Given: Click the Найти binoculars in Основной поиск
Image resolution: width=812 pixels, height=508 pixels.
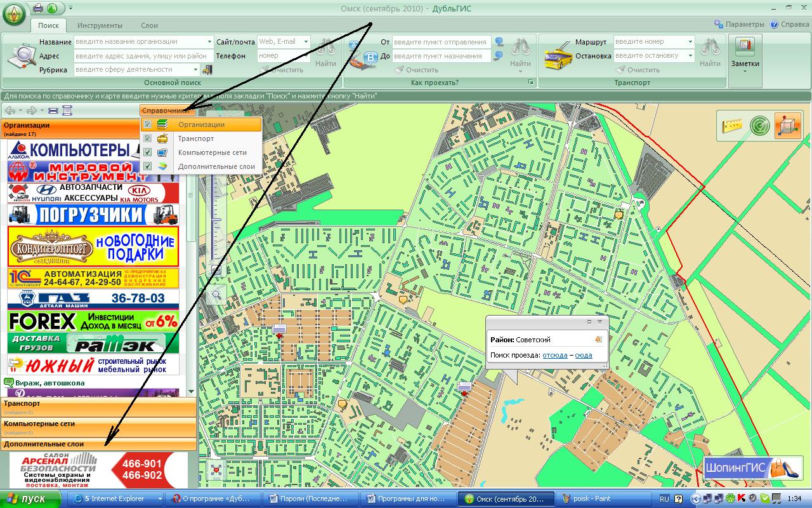Looking at the screenshot, I should pos(325,52).
